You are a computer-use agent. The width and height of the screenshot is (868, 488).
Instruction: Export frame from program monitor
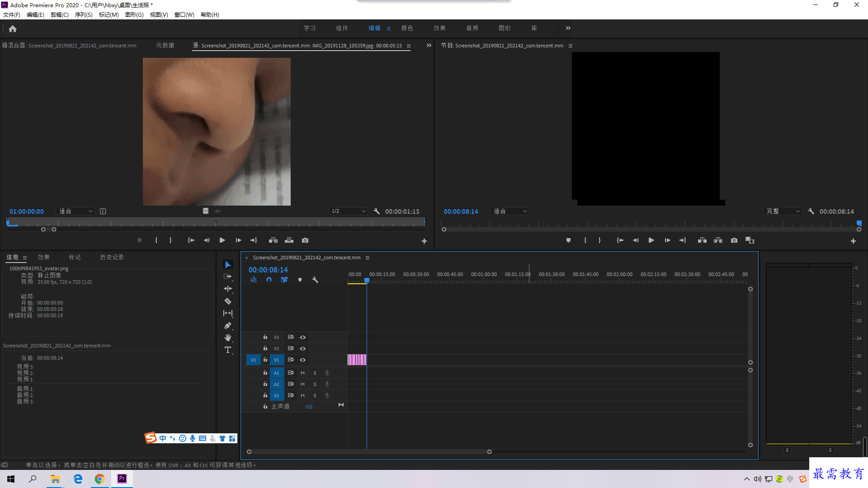[734, 240]
